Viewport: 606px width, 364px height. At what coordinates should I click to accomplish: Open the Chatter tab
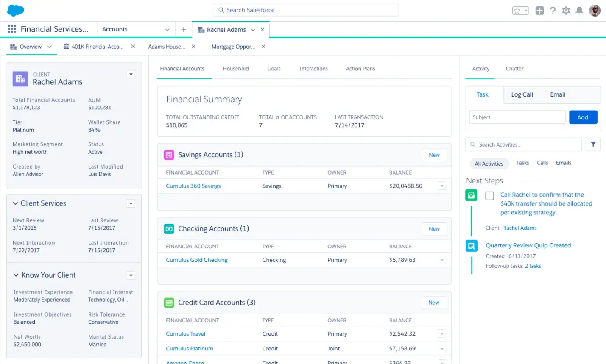514,69
